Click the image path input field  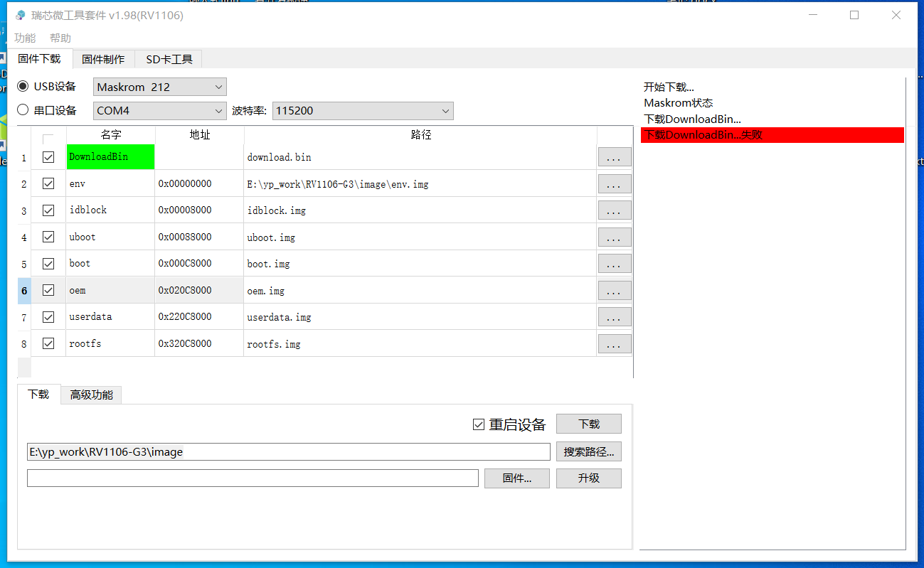click(289, 451)
